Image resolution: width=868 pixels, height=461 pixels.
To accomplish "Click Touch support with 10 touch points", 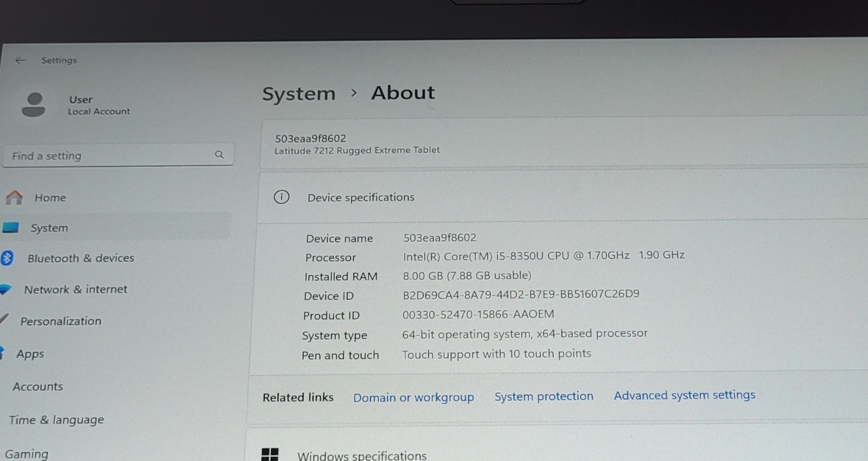I will [496, 354].
